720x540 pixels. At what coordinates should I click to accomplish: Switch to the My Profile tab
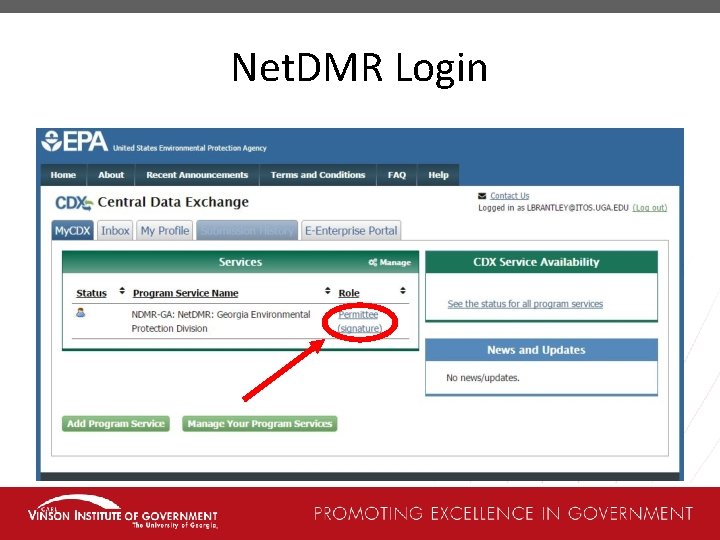(165, 231)
